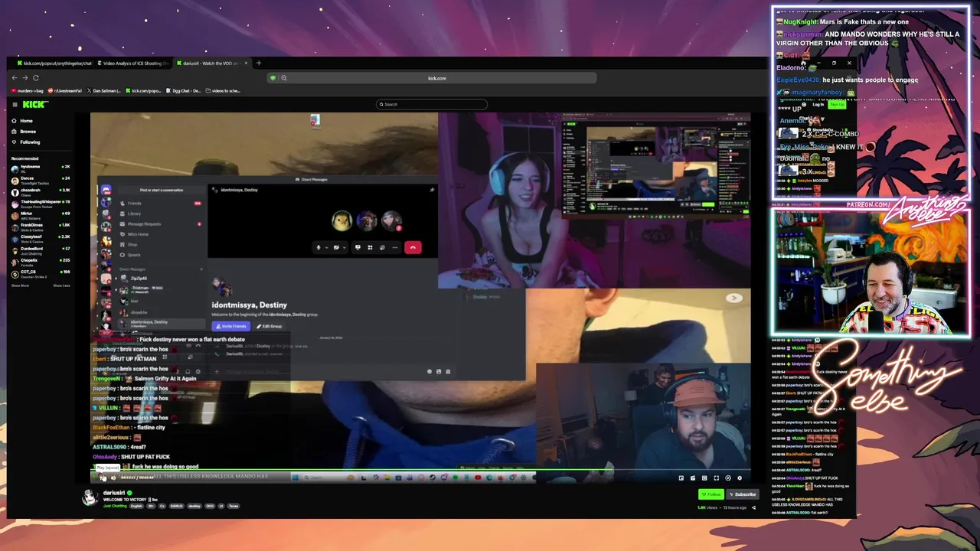
Task: Select recommended channel hyubsama
Action: (40, 168)
